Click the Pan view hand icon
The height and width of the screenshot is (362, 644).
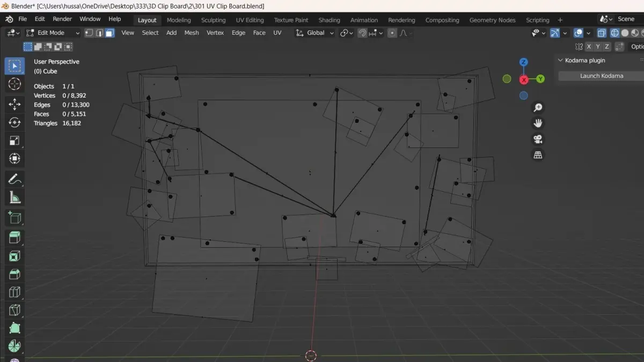[538, 123]
